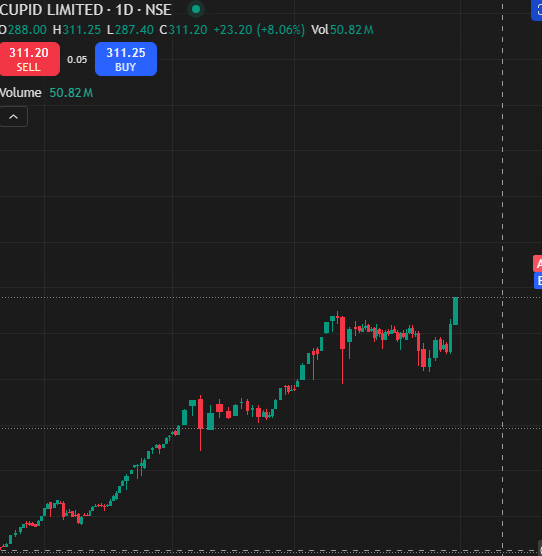The image size is (542, 556).
Task: Click the red 311.20 SELL button
Action: [29, 59]
